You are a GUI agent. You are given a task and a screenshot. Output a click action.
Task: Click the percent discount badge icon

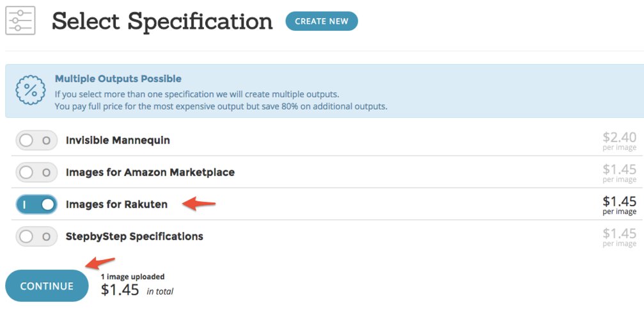(x=30, y=91)
